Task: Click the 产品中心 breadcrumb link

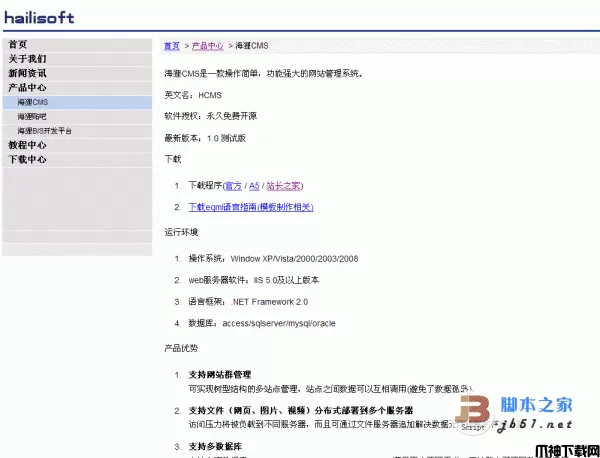Action: pos(207,46)
